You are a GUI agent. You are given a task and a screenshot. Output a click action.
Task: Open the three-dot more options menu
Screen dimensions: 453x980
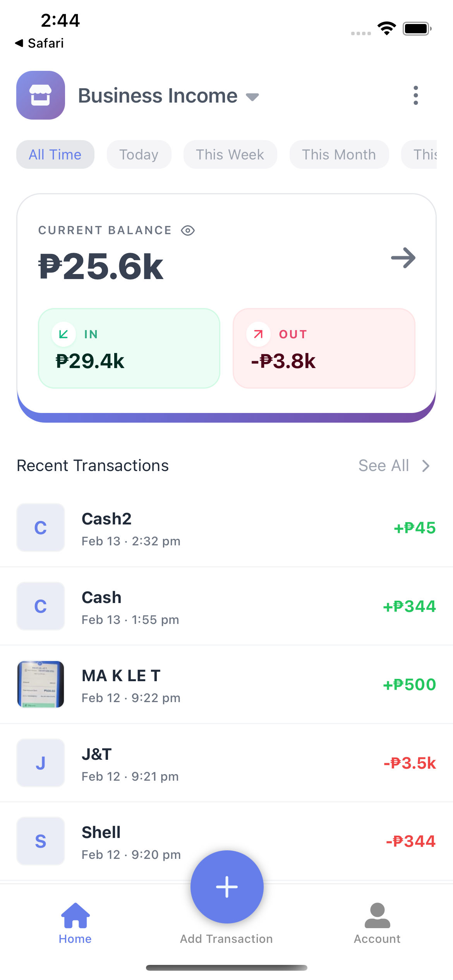click(x=415, y=95)
